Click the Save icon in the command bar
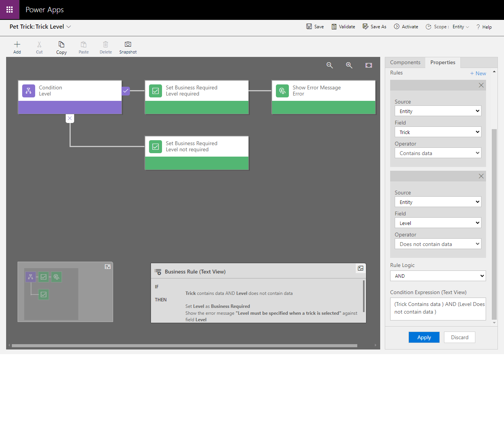 [309, 26]
